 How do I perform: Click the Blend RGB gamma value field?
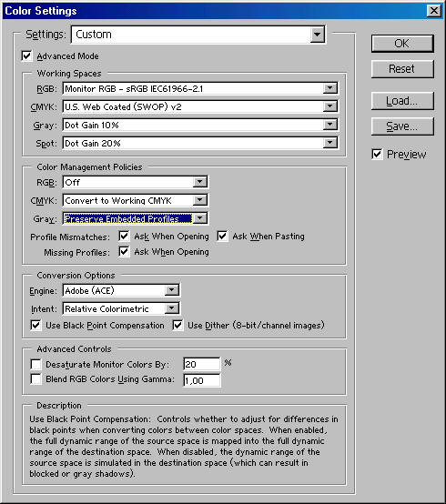[x=202, y=380]
